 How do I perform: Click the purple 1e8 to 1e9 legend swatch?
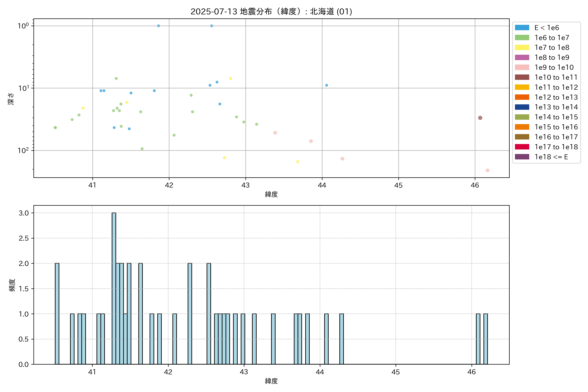[522, 57]
